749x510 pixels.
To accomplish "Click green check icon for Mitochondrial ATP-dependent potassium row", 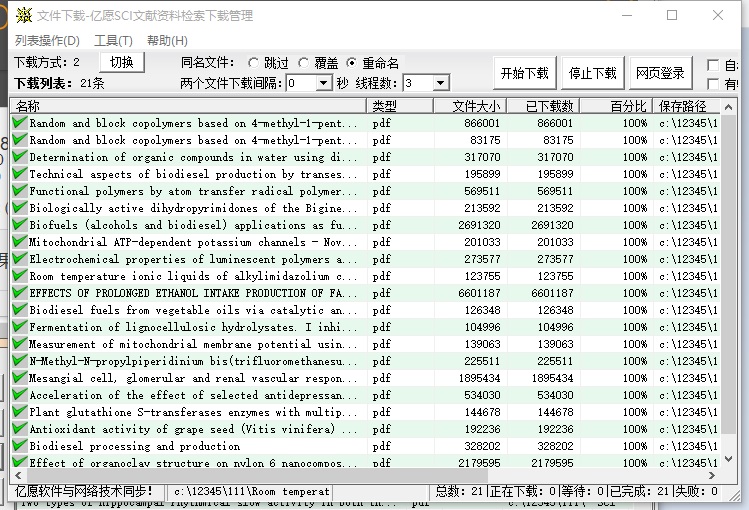I will click(x=19, y=242).
